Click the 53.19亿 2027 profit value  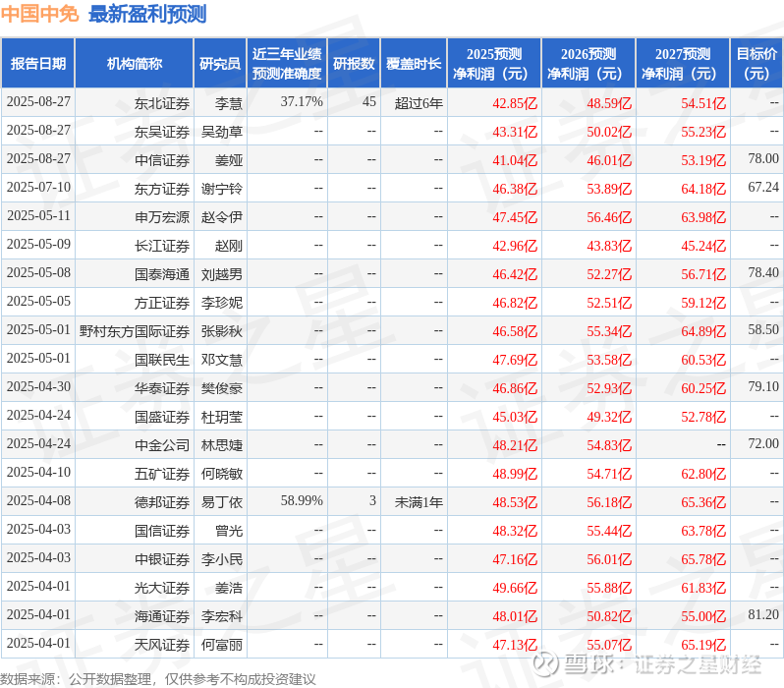703,160
